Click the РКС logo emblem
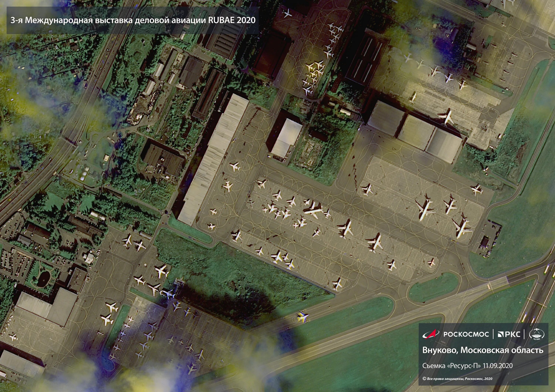Image resolution: width=555 pixels, height=392 pixels. click(x=501, y=334)
